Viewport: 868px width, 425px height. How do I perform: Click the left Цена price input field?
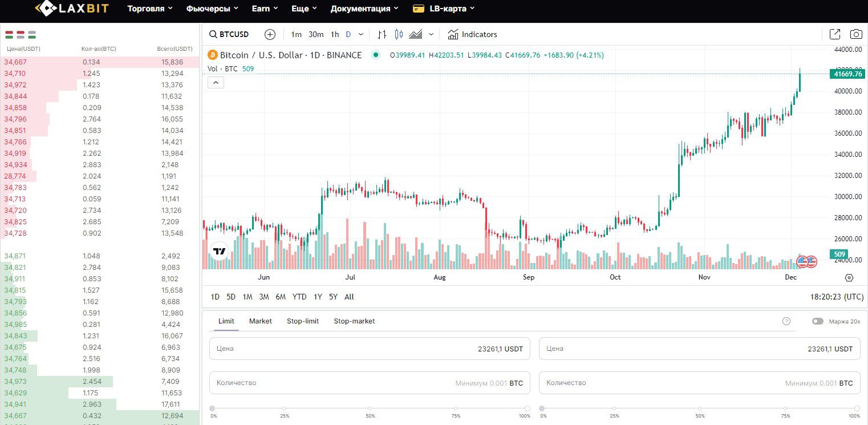370,349
